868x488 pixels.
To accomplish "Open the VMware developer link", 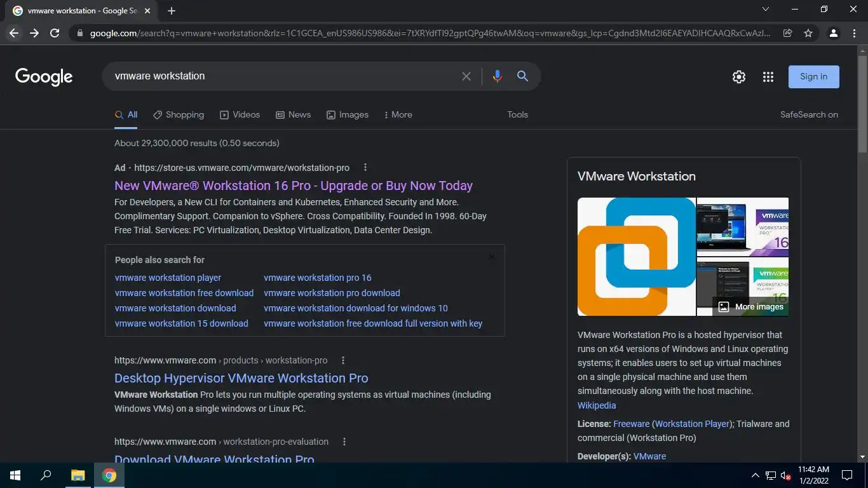I will [x=649, y=456].
